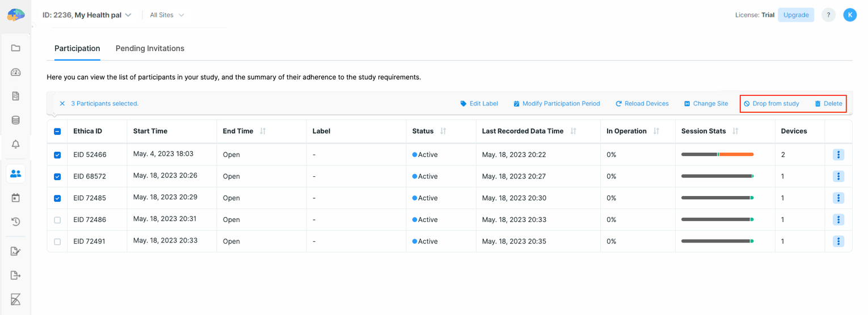Click the Upgrade license button
The image size is (868, 315).
795,15
